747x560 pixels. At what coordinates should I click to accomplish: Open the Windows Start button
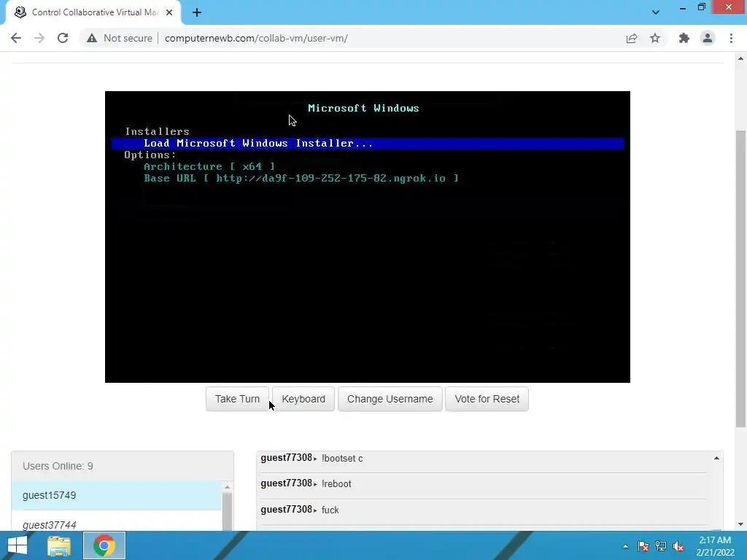click(x=18, y=545)
